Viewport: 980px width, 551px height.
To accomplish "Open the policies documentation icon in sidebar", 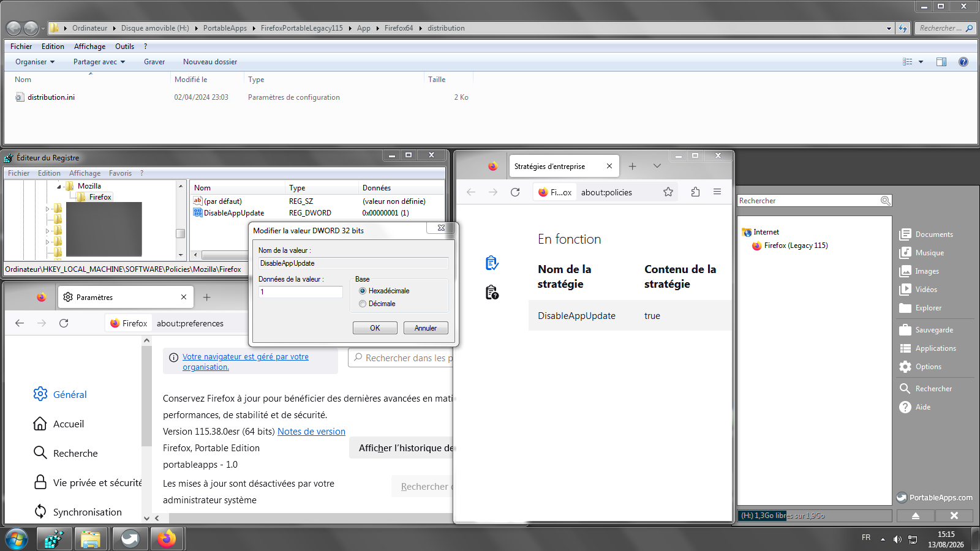I will [492, 293].
